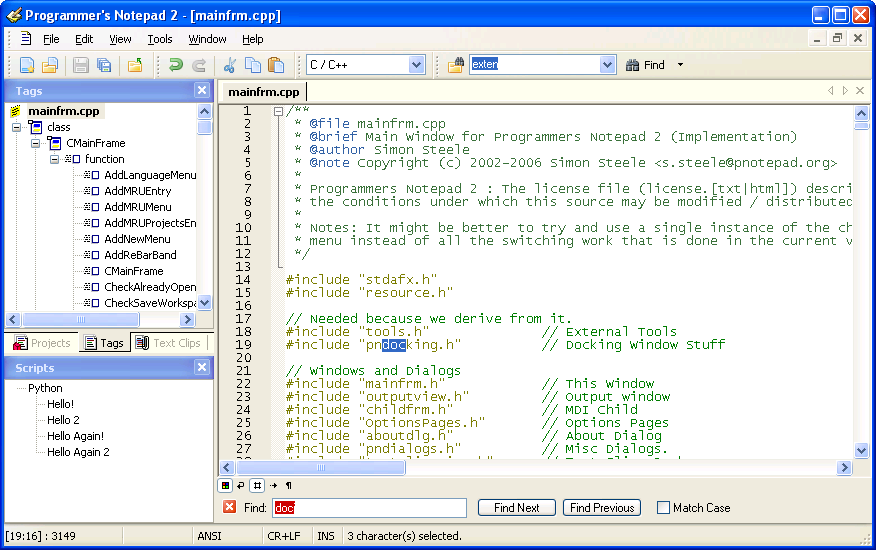The image size is (876, 550).
Task: Open the search text 'exter' combo dropdown
Action: (x=607, y=65)
